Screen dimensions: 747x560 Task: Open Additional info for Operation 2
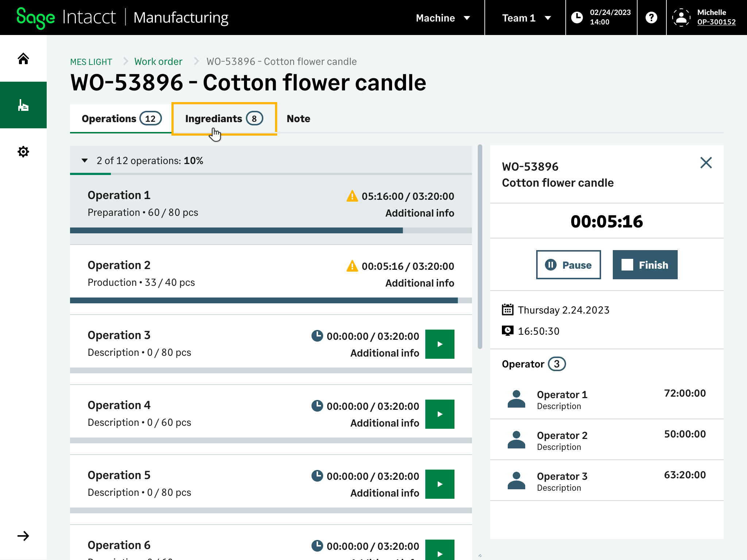[420, 283]
